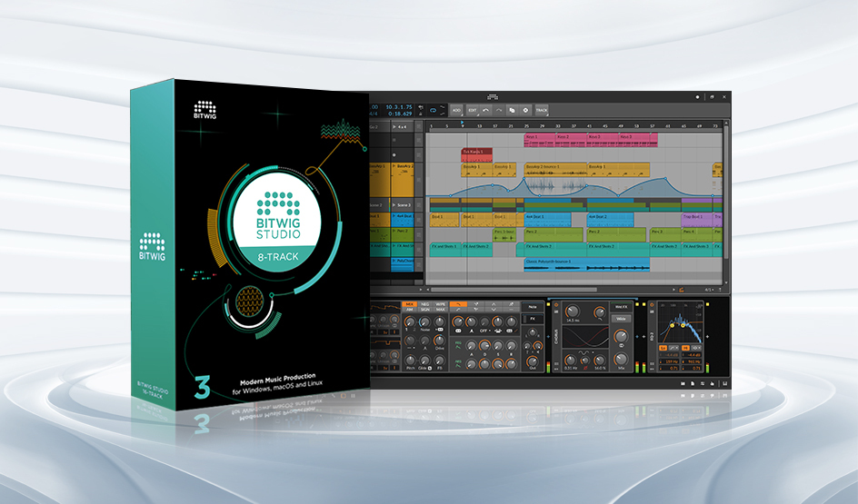Image resolution: width=858 pixels, height=504 pixels.
Task: Click the 16.0 % depth knob
Action: 600,359
